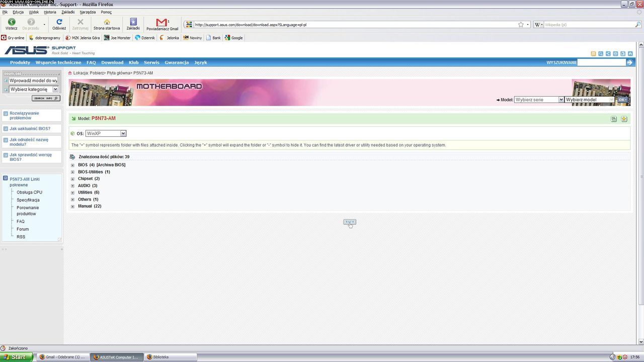Open the address bar history dropdown arrow
The image size is (644, 362).
point(528,24)
